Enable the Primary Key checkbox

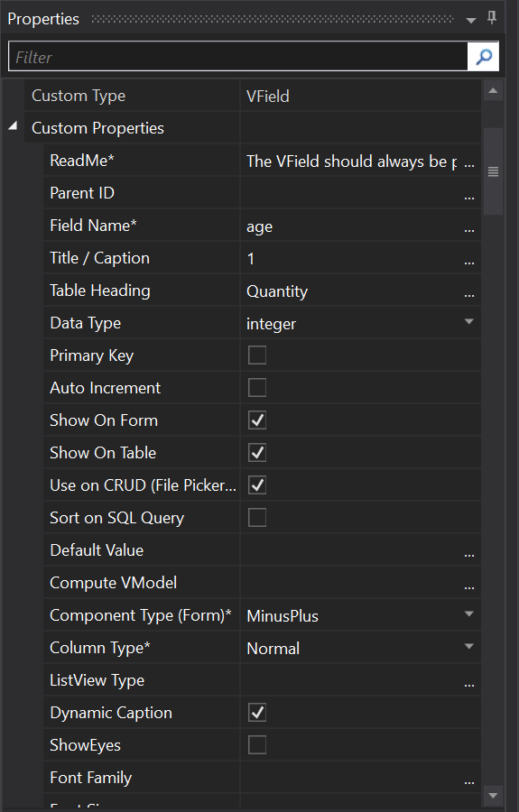pyautogui.click(x=257, y=355)
